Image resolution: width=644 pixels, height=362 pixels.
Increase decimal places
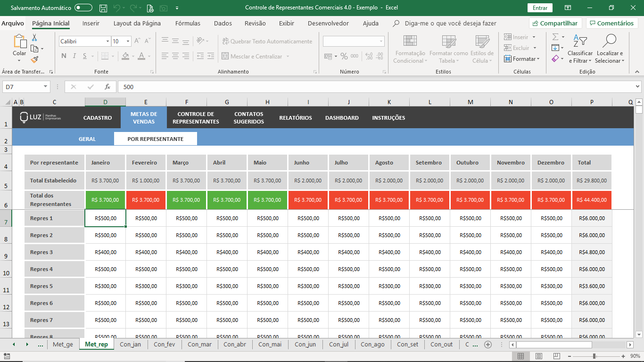[369, 56]
